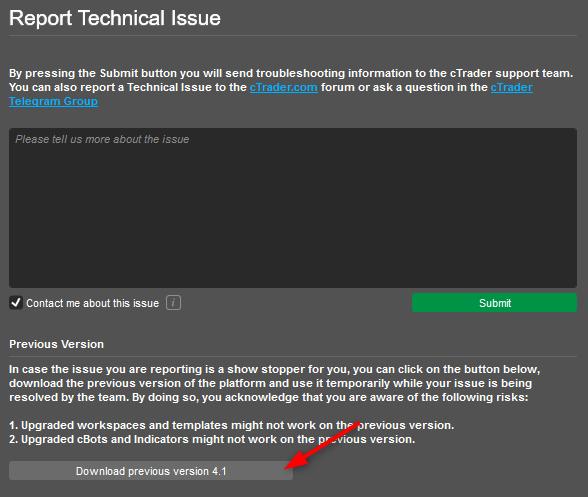The height and width of the screenshot is (497, 588).
Task: Download previous version 4.1
Action: click(151, 471)
